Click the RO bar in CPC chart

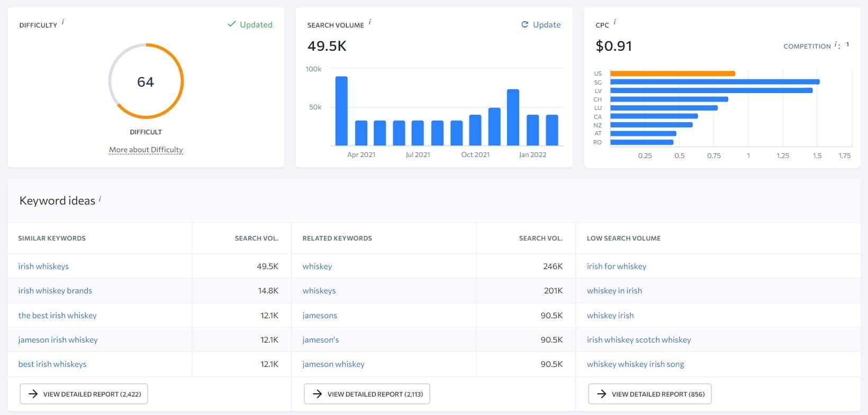pos(642,142)
